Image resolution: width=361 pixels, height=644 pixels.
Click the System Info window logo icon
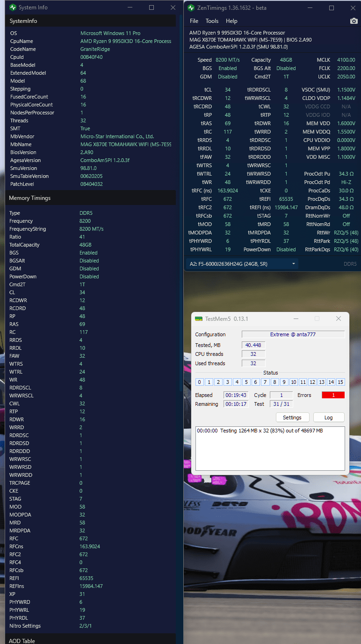click(12, 8)
